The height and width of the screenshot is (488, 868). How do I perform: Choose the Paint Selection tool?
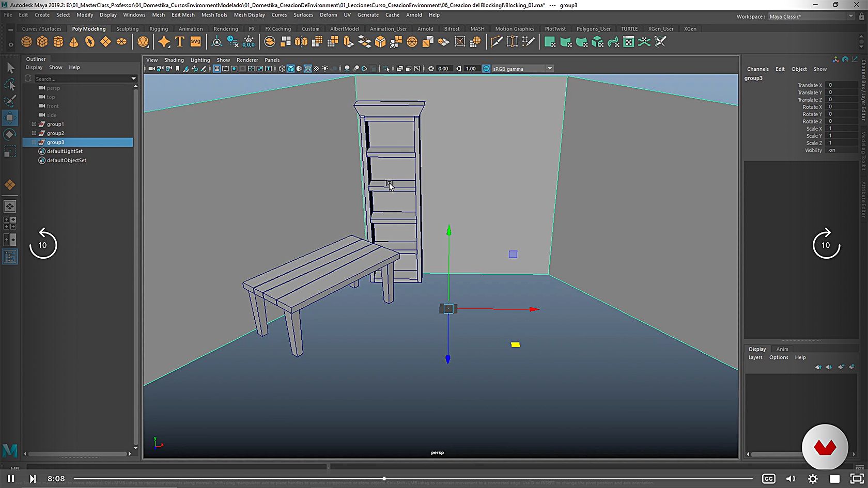10,101
